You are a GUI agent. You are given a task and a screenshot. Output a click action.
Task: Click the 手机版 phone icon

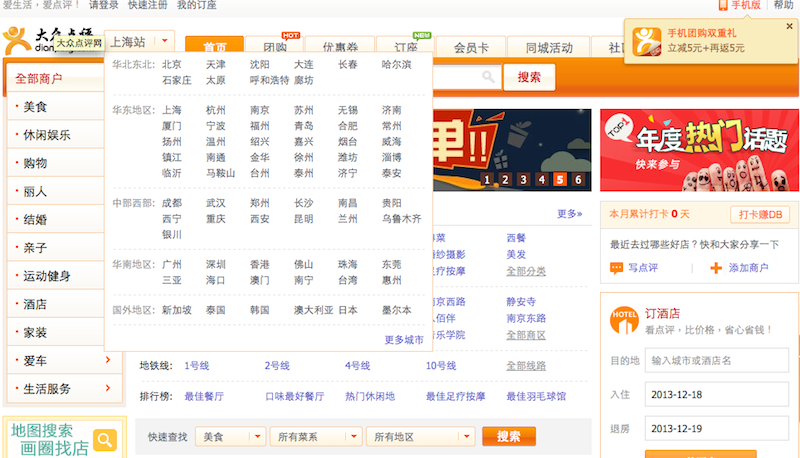tap(722, 5)
